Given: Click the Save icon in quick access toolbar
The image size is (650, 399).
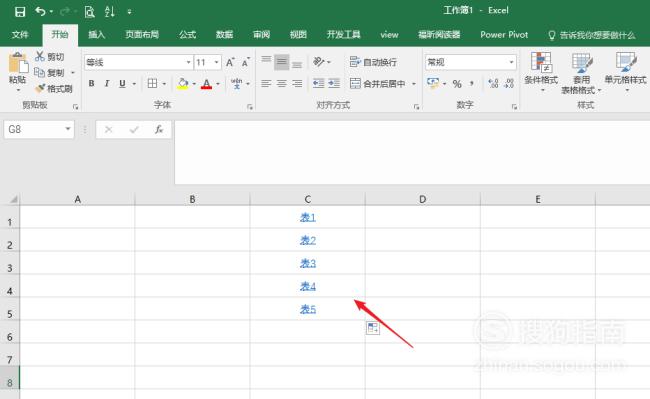Looking at the screenshot, I should [x=19, y=12].
